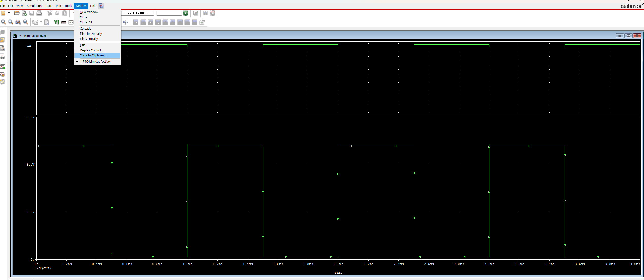Click the Run simulation play button
644x280 pixels.
(x=186, y=13)
